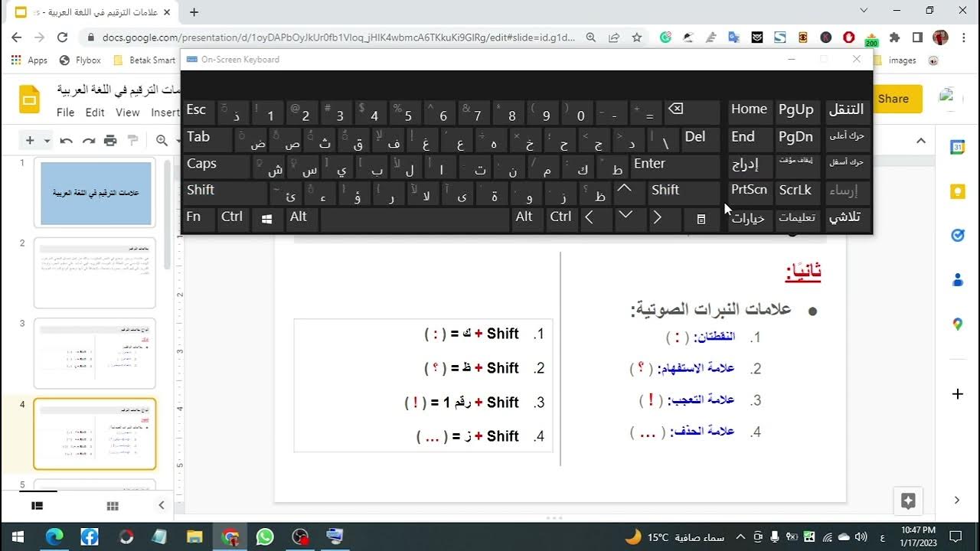
Task: Open Google Tasks side panel icon
Action: click(x=958, y=236)
